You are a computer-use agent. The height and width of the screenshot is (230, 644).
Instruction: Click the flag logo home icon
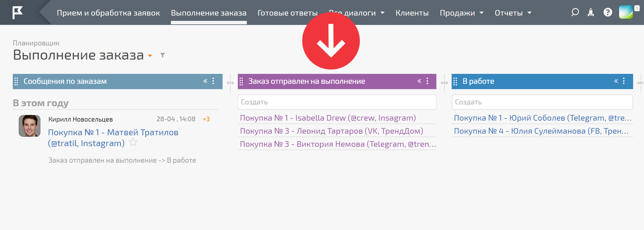pos(17,12)
